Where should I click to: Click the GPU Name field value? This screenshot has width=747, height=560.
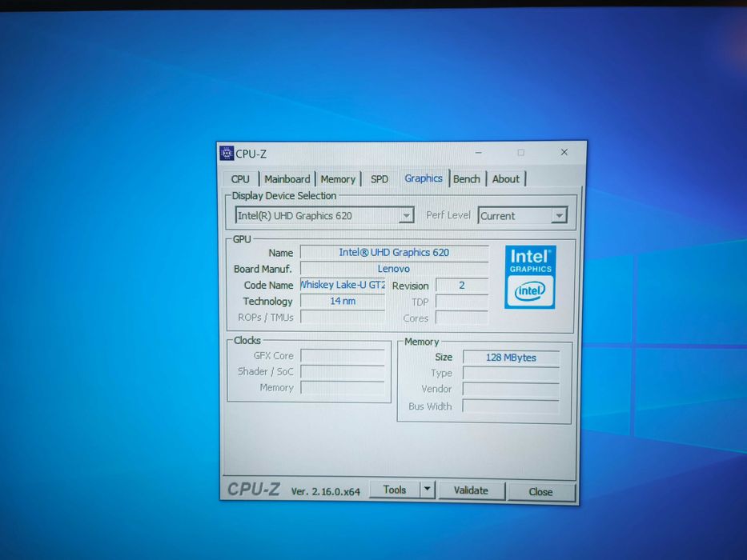[395, 252]
